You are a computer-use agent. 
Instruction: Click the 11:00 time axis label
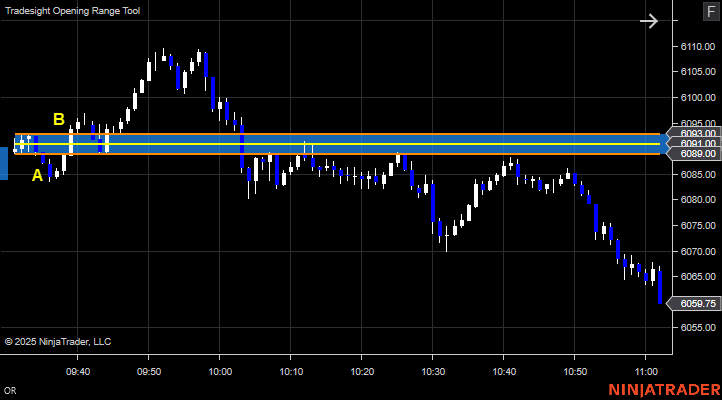click(x=646, y=371)
